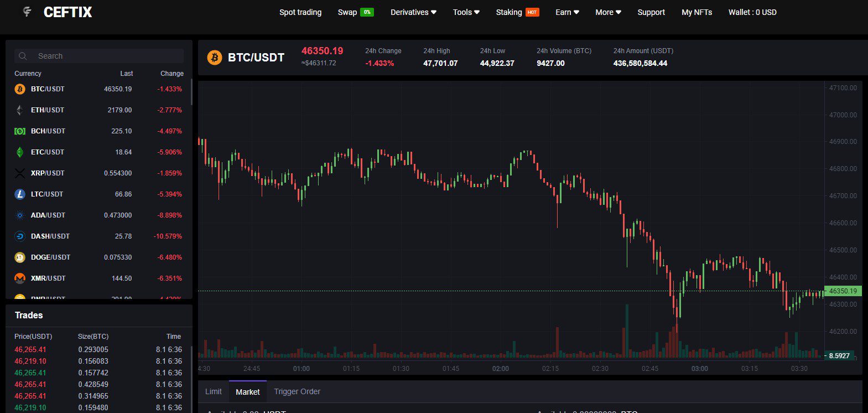Image resolution: width=868 pixels, height=413 pixels.
Task: Click the Ethereum icon in ETH/USDT row
Action: pyautogui.click(x=20, y=110)
